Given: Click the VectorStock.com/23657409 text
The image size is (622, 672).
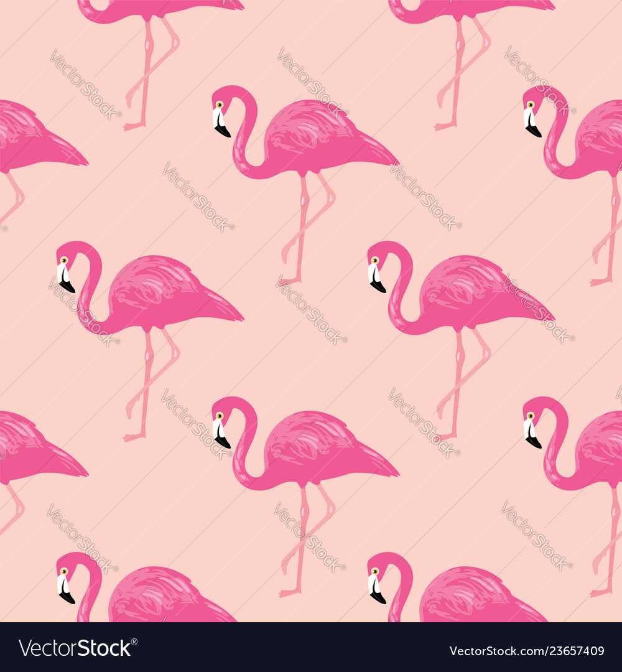Looking at the screenshot, I should tap(527, 651).
